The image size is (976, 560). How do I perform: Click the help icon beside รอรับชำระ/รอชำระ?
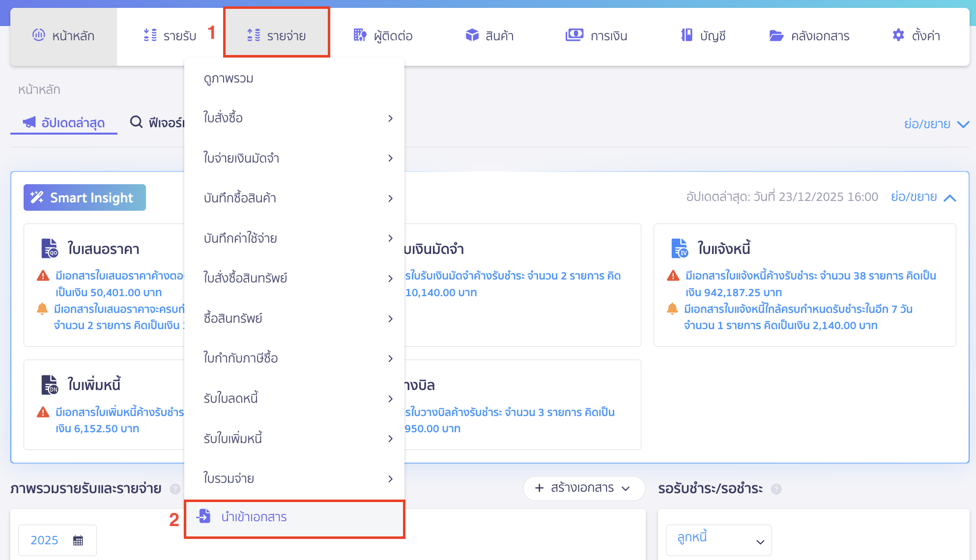pos(776,489)
